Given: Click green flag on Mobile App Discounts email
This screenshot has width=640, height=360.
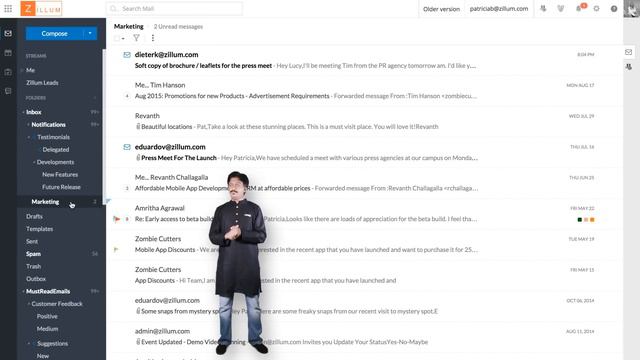Looking at the screenshot, I should click(x=116, y=249).
